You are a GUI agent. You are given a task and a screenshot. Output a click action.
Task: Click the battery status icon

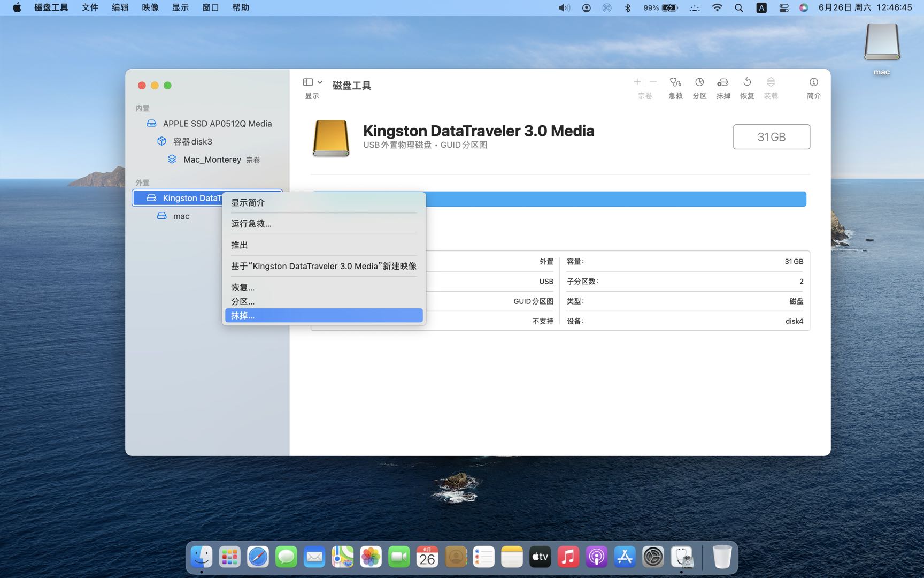point(669,7)
